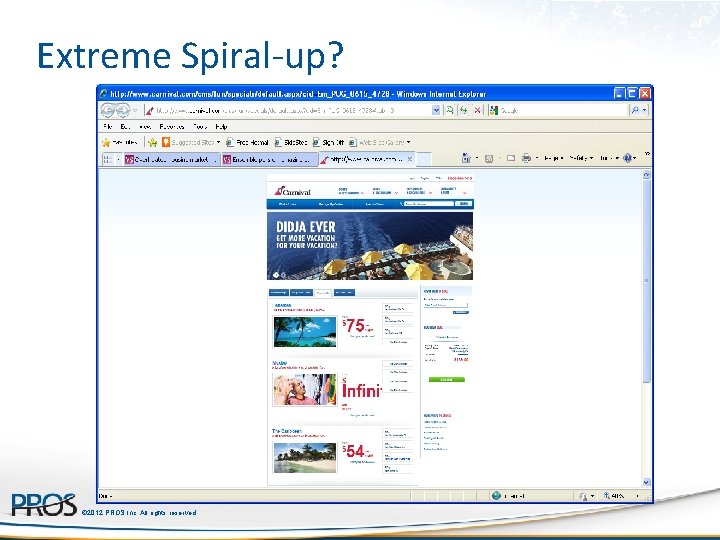
Task: Open the search provider dropdown arrow
Action: 645,110
